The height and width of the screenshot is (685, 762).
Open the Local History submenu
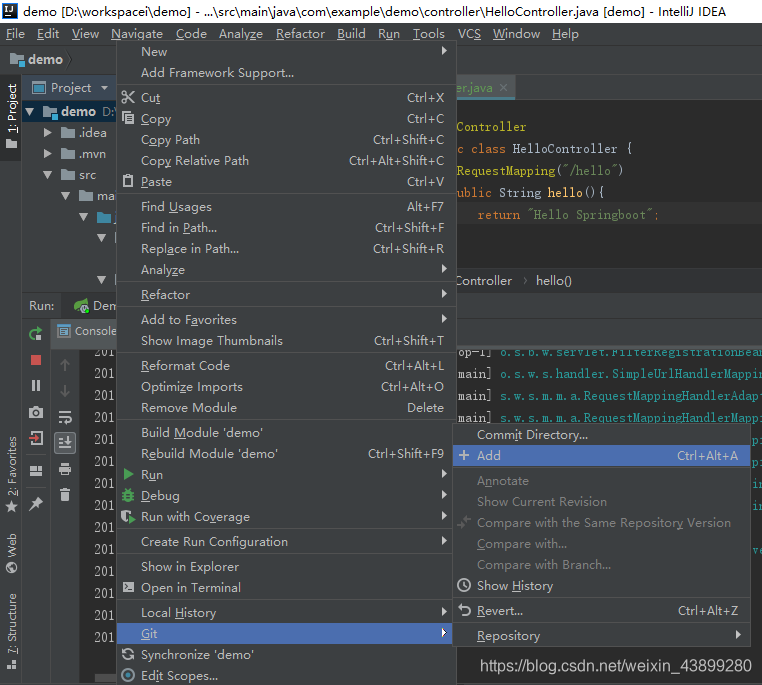[x=286, y=613]
